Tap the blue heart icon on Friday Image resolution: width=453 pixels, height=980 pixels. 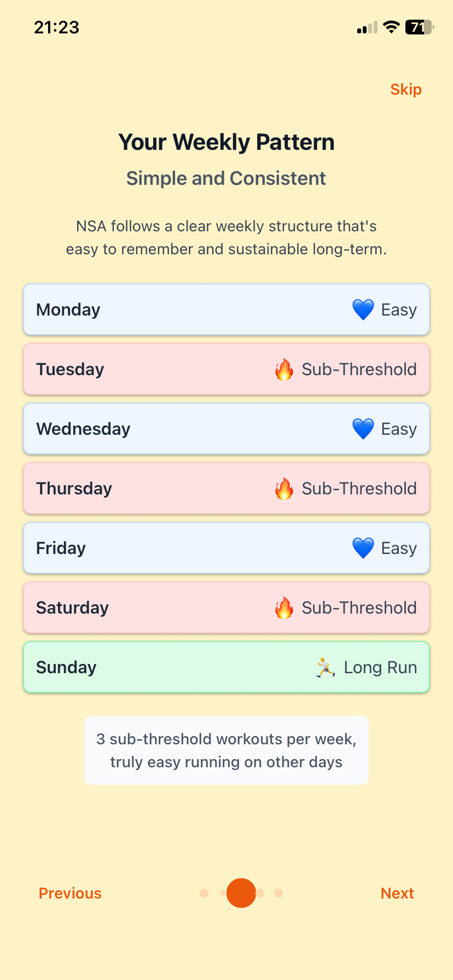tap(363, 548)
